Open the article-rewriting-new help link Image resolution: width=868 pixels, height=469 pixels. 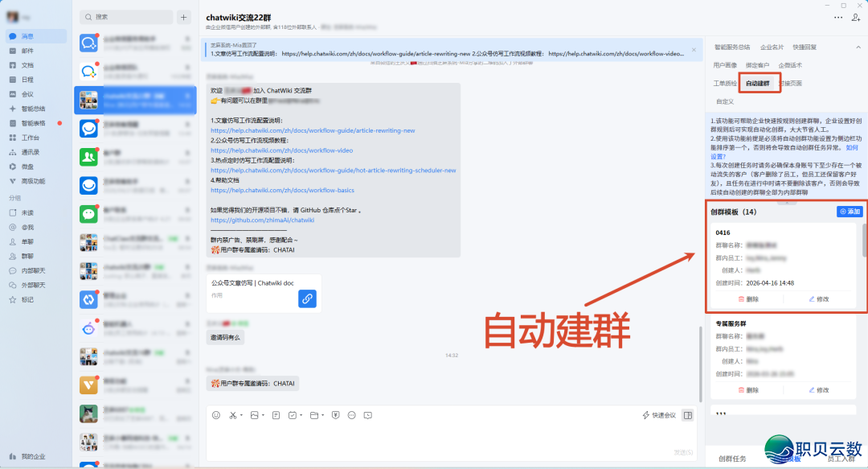(313, 130)
